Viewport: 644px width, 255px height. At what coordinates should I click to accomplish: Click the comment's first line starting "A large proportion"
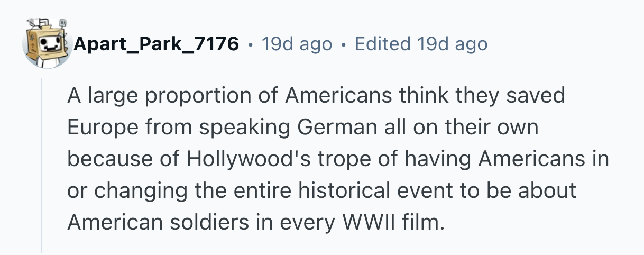tap(316, 96)
